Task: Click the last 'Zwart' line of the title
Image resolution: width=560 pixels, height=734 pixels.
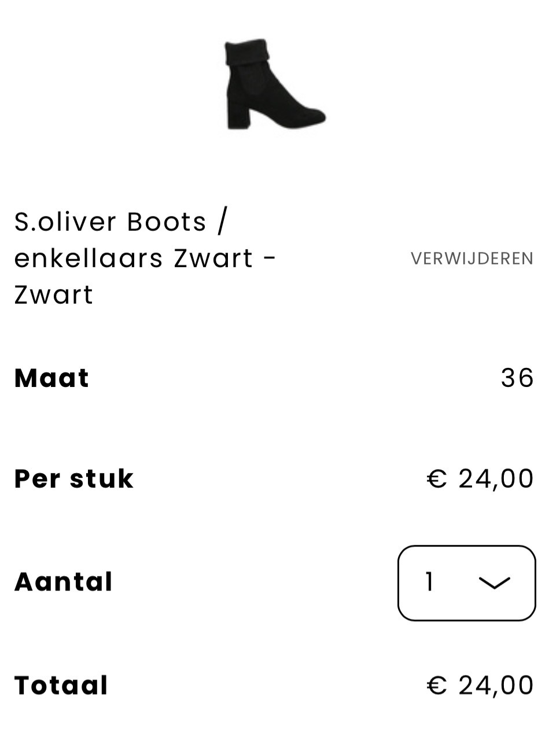Action: point(53,295)
